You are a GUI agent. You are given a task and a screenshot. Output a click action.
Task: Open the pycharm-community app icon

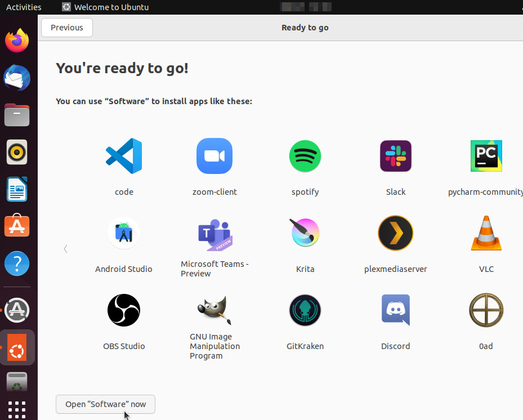(x=486, y=156)
